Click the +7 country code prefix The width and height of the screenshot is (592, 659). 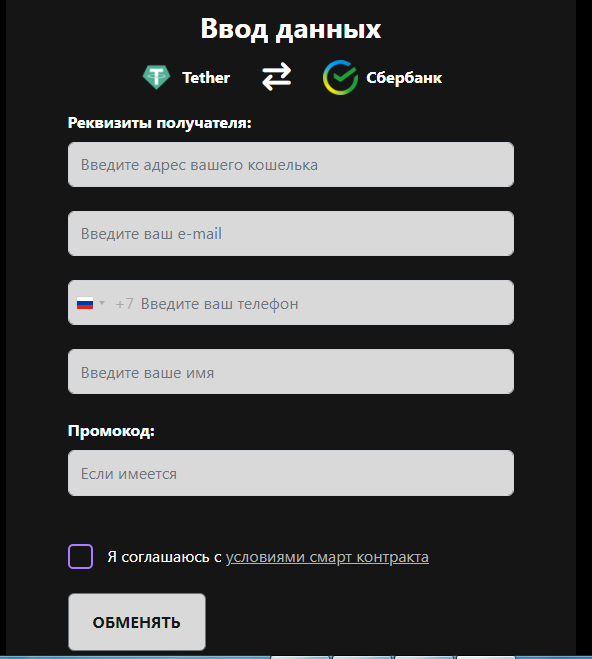click(124, 303)
